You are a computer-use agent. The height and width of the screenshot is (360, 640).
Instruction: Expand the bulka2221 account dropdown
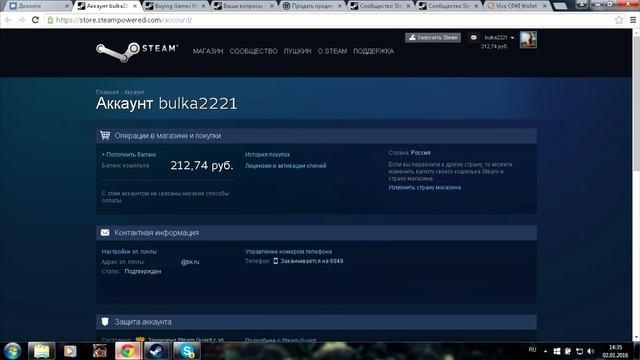coord(499,38)
